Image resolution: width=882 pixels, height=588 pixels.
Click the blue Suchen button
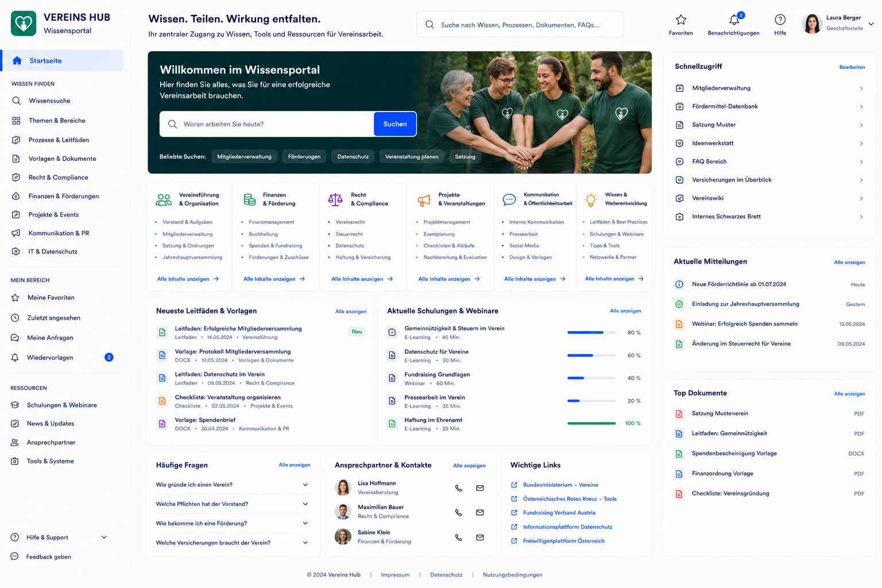coord(395,124)
